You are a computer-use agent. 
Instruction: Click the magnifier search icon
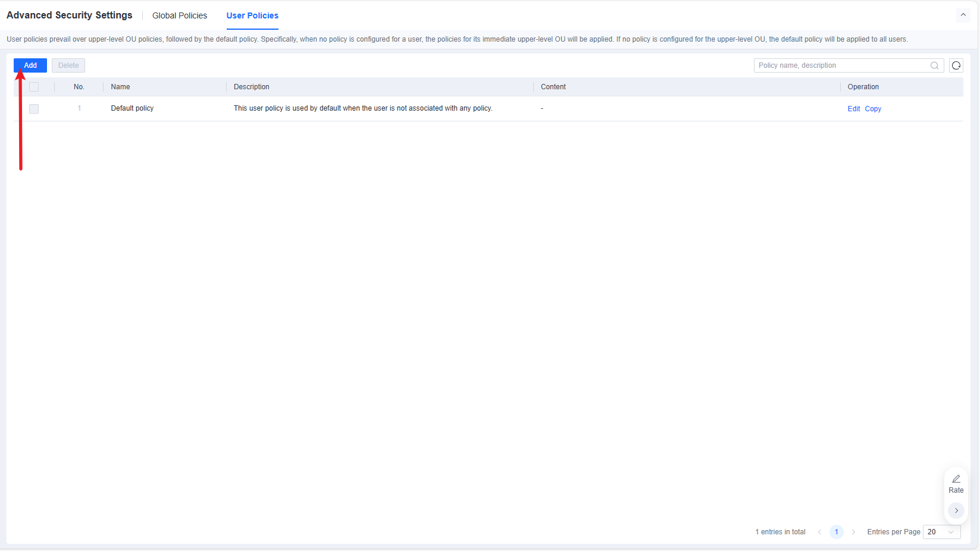point(934,65)
